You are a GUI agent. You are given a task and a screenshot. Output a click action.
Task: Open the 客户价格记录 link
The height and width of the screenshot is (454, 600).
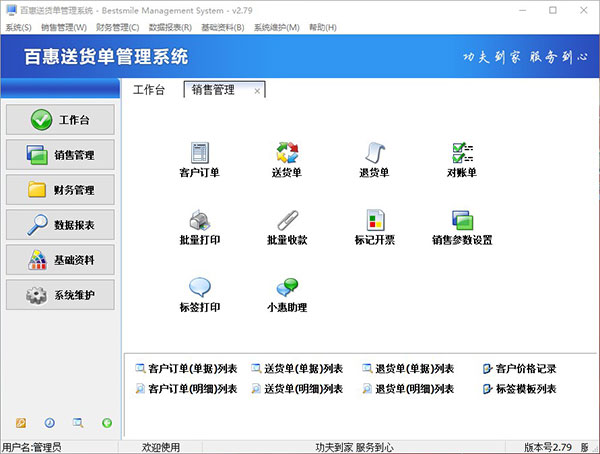tap(525, 368)
